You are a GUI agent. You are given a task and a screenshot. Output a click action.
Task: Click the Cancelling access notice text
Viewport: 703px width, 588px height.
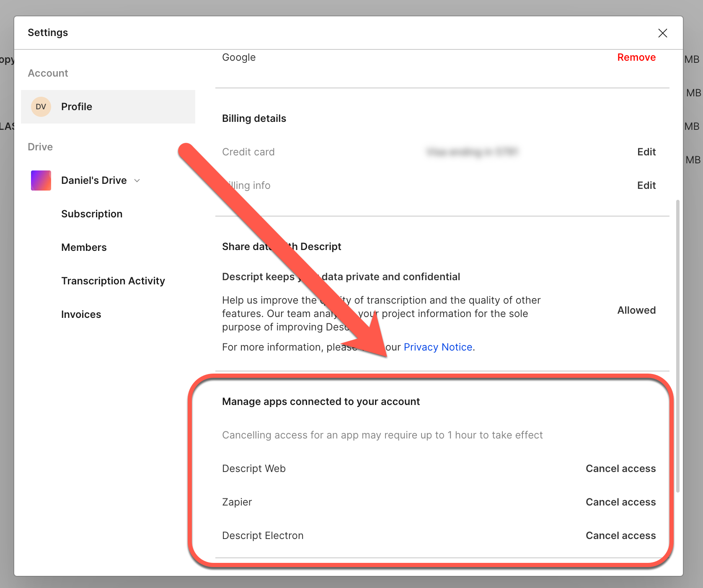pyautogui.click(x=383, y=435)
